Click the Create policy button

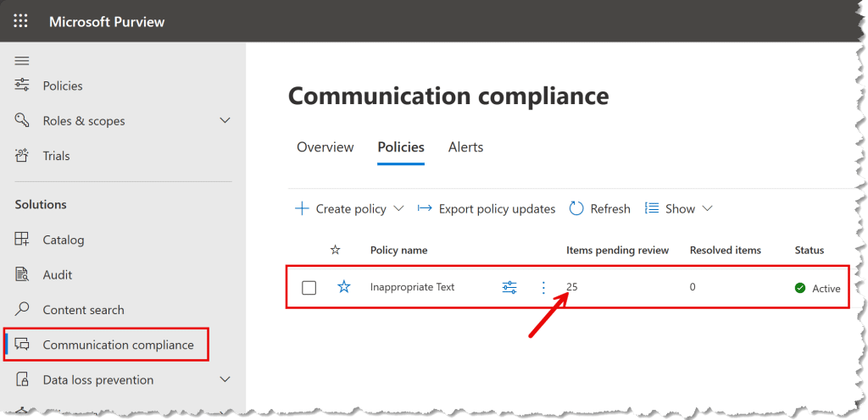click(350, 209)
